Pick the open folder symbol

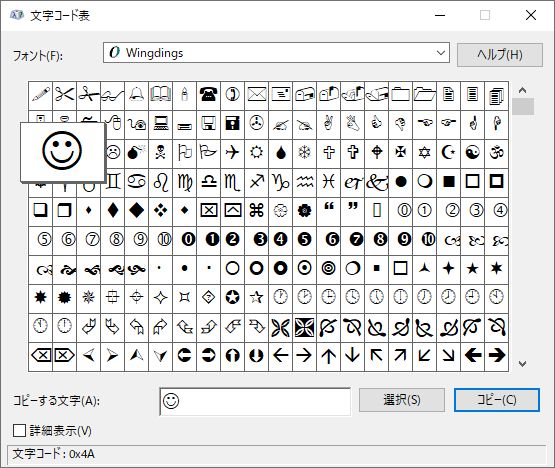click(424, 95)
